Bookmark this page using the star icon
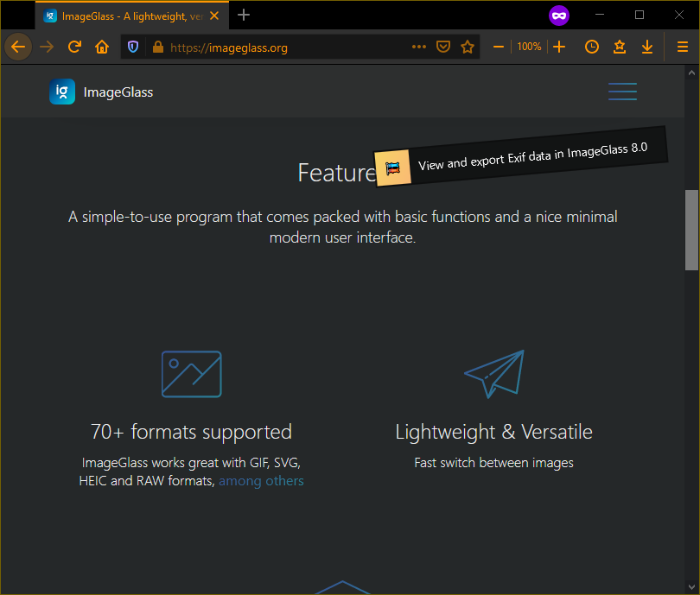Viewport: 700px width, 595px height. point(468,47)
